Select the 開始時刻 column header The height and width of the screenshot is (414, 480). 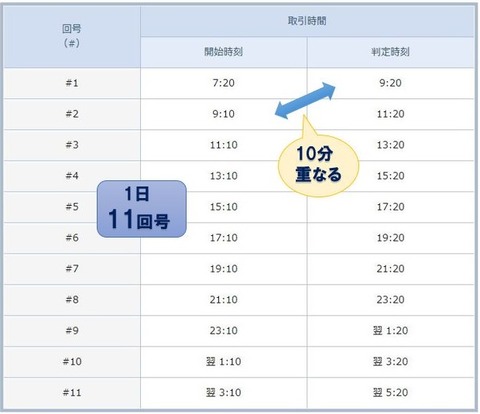pos(224,52)
